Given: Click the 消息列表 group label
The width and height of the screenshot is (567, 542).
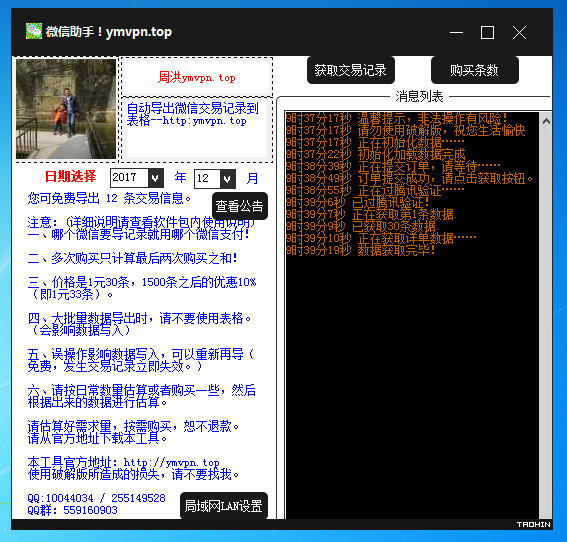Looking at the screenshot, I should pyautogui.click(x=419, y=97).
